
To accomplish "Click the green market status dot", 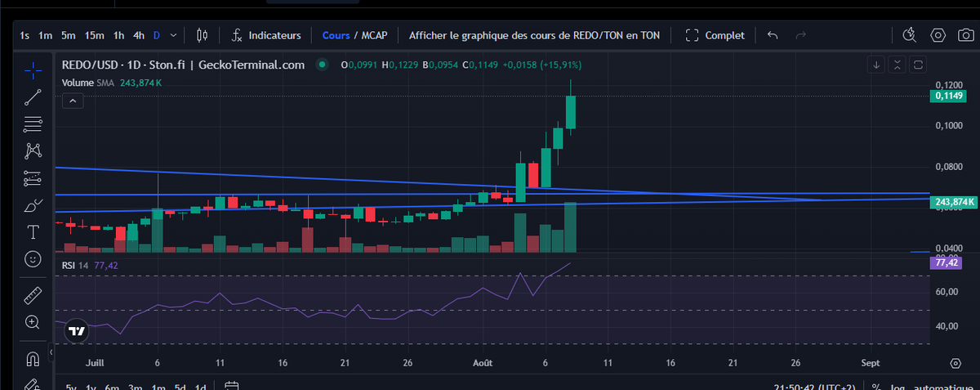I will pyautogui.click(x=323, y=65).
